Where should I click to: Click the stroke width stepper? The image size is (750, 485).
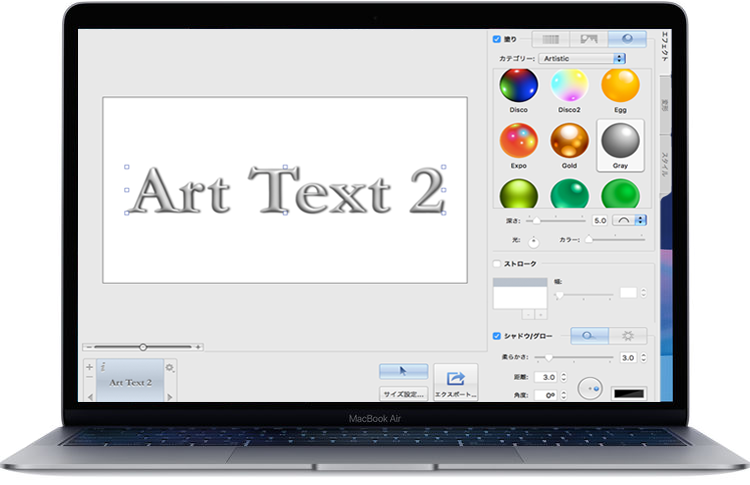[x=643, y=293]
